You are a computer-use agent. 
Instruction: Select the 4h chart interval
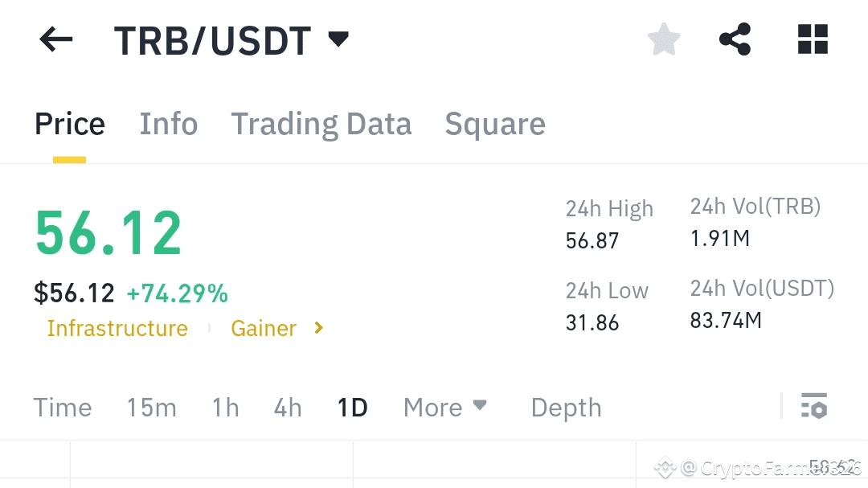(x=288, y=408)
